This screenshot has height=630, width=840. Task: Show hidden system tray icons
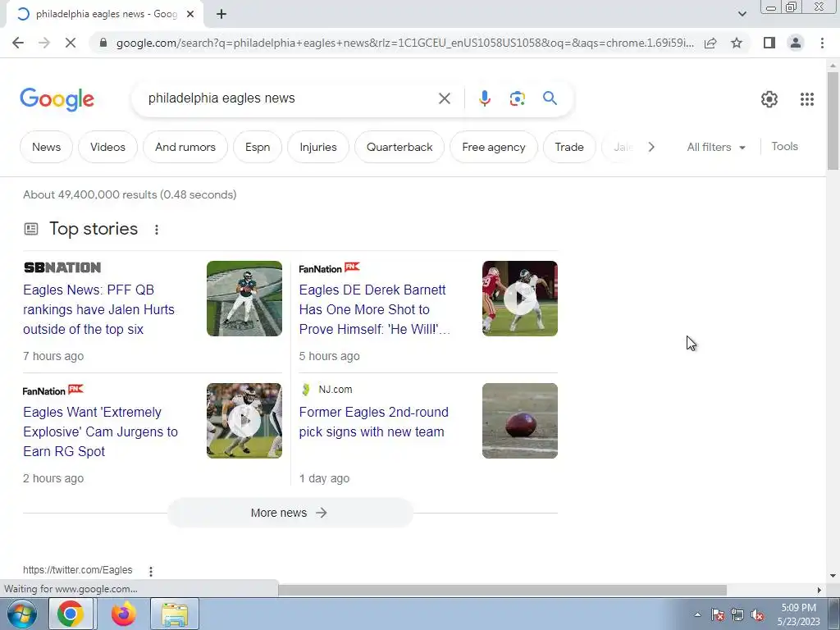tap(697, 614)
